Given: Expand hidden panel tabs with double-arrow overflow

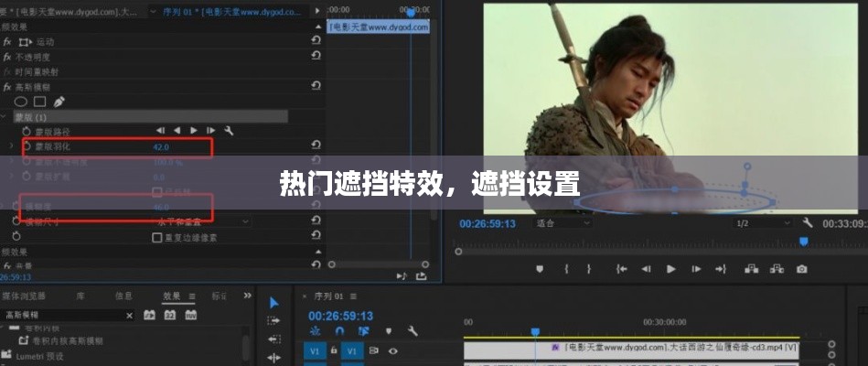Looking at the screenshot, I should coord(247,296).
